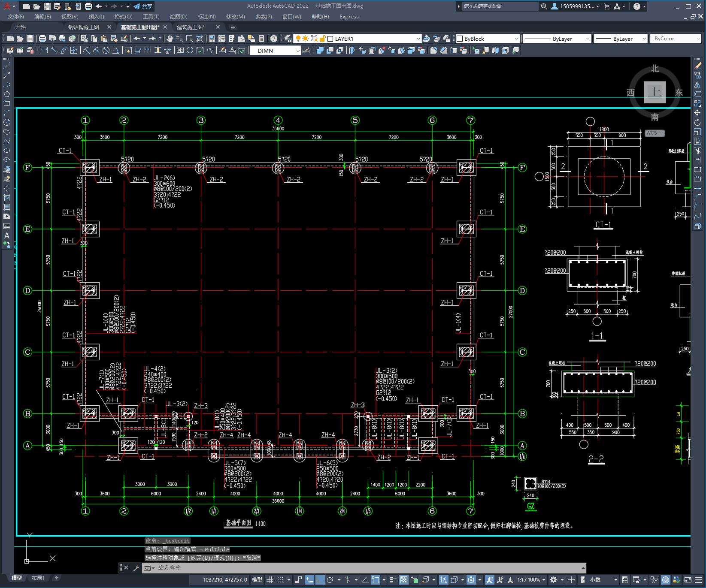Click the command line input field
The width and height of the screenshot is (706, 588).
[364, 568]
